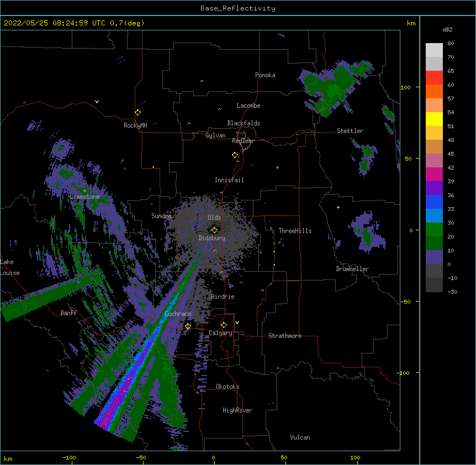Pick the red swatch between 65 and 60 dBZ
Screen dimensions: 476x465
point(434,77)
